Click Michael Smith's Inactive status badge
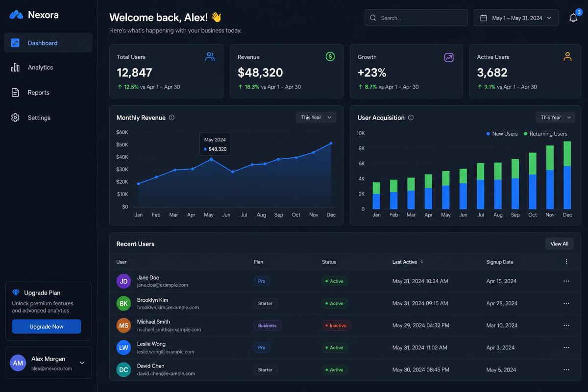 pos(335,325)
